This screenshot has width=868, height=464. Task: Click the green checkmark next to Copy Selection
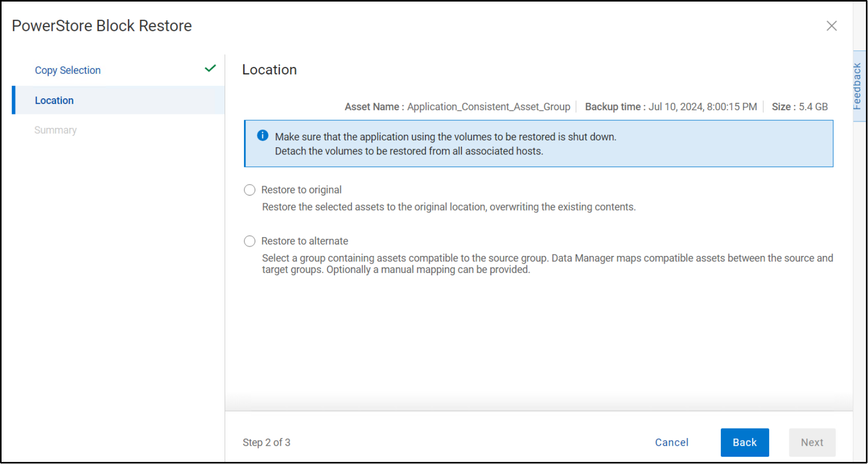[210, 68]
